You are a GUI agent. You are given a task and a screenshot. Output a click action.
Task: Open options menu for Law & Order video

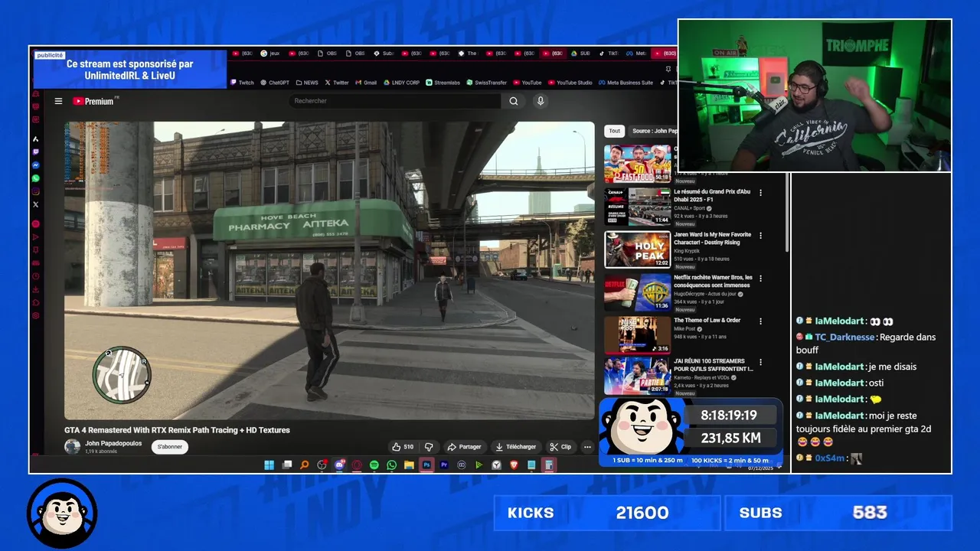point(760,321)
